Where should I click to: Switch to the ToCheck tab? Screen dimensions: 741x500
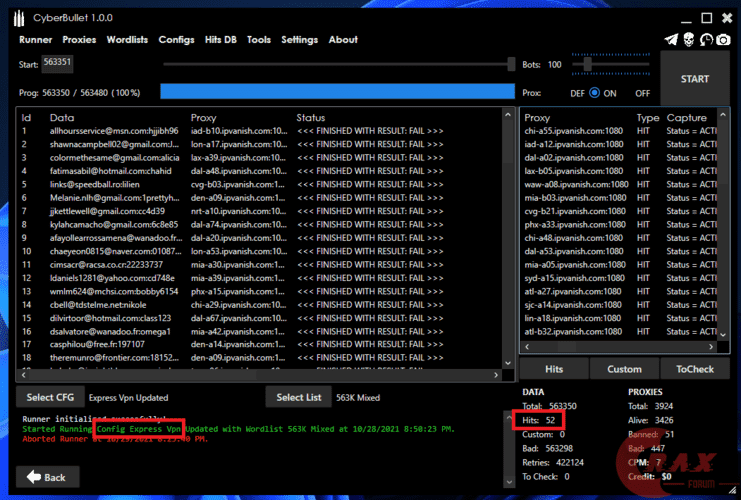coord(695,369)
